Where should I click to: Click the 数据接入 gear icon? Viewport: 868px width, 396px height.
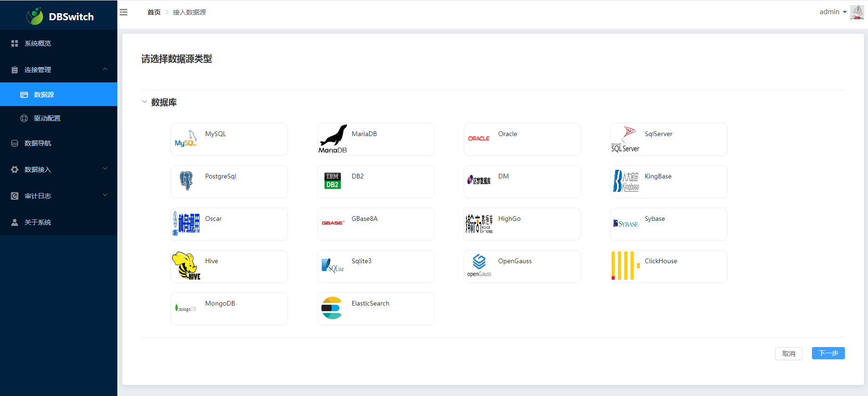point(15,170)
